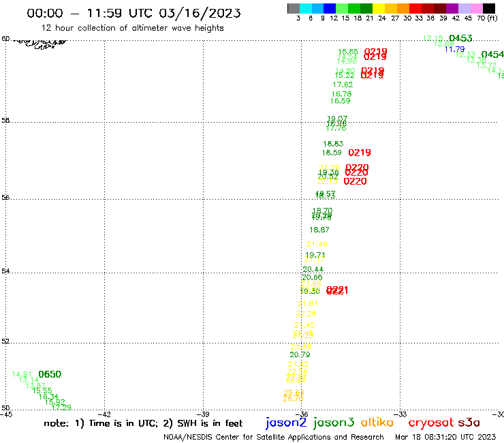Click '12 hour collection of altimeter wave heights'

pyautogui.click(x=132, y=28)
